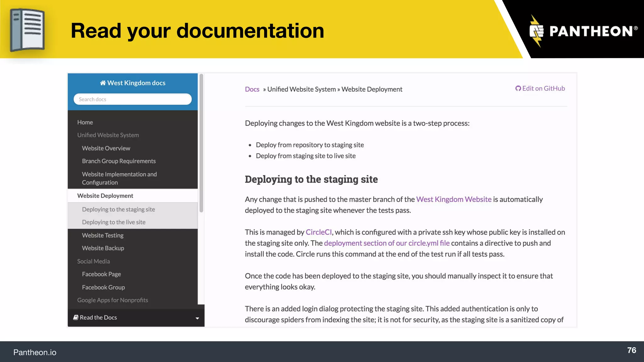Open the CircleCI link in paragraph

[x=319, y=232]
